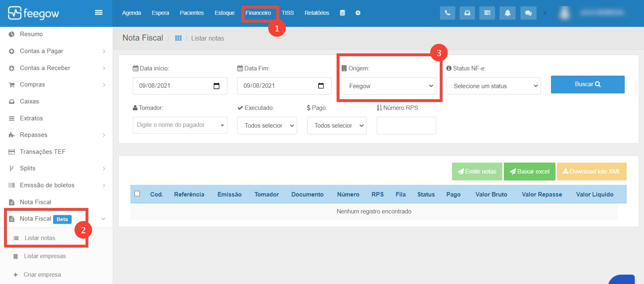Click the feegow logo
The width and height of the screenshot is (644, 284).
[33, 13]
